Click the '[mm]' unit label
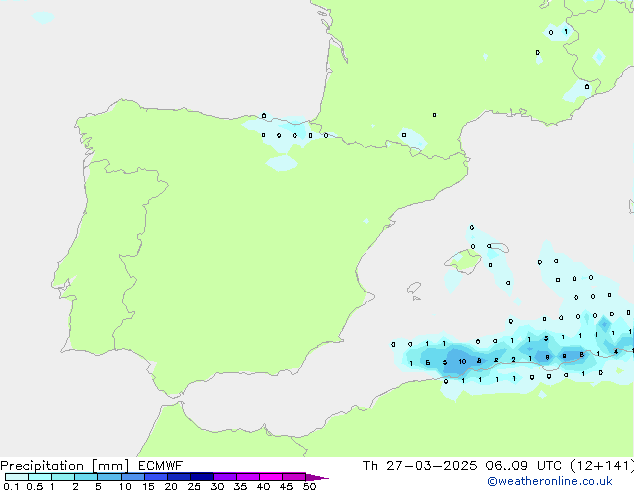634x490 pixels. pos(110,466)
